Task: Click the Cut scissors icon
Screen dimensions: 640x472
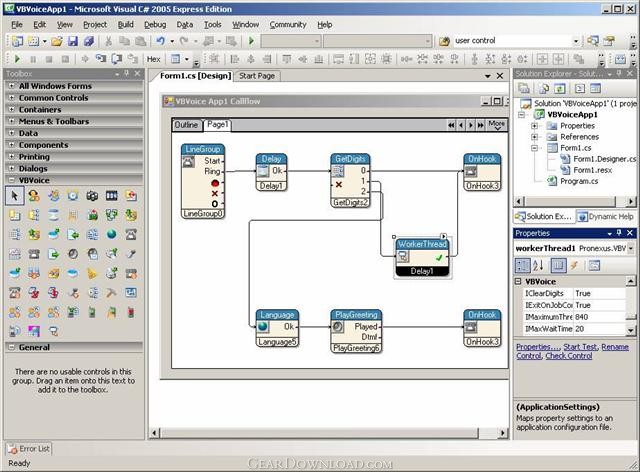Action: coord(107,41)
